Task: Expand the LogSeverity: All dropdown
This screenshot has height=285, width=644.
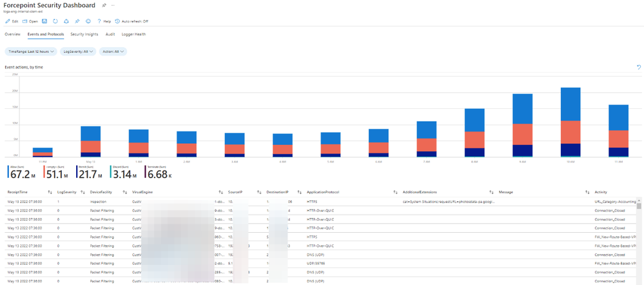Action: click(x=77, y=52)
